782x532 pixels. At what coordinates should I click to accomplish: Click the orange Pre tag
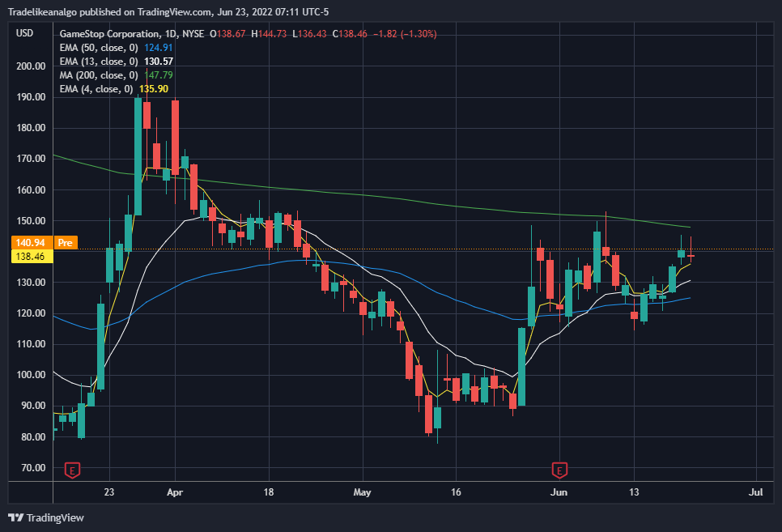[x=65, y=243]
